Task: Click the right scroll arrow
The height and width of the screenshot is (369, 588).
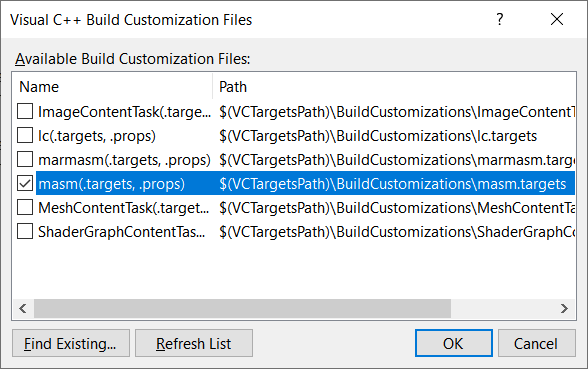Action: [x=564, y=309]
